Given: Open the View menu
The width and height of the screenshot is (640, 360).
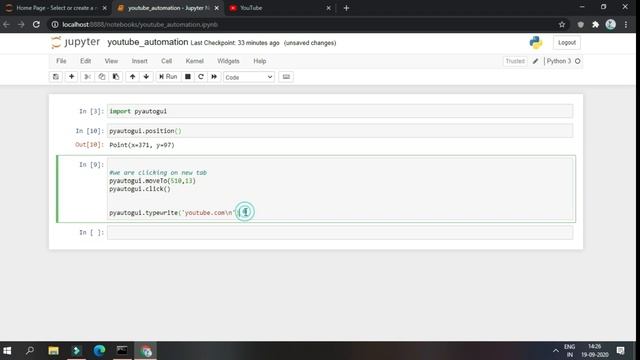Looking at the screenshot, I should click(111, 61).
